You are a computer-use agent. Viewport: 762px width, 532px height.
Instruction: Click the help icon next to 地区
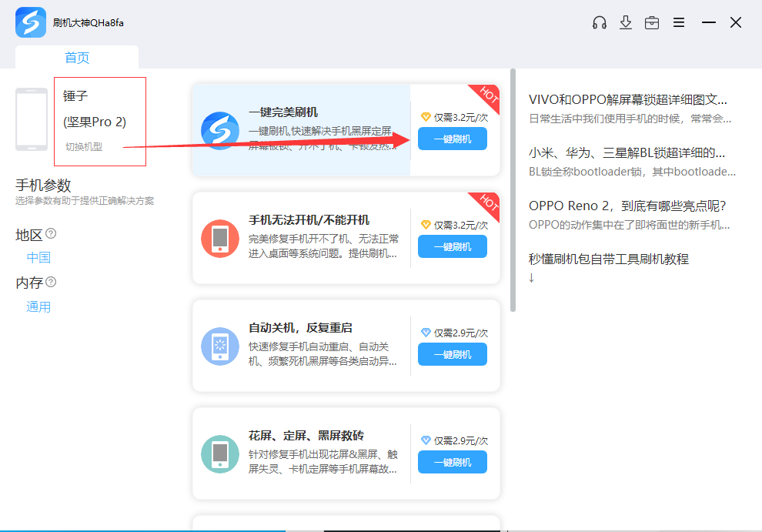coord(51,233)
